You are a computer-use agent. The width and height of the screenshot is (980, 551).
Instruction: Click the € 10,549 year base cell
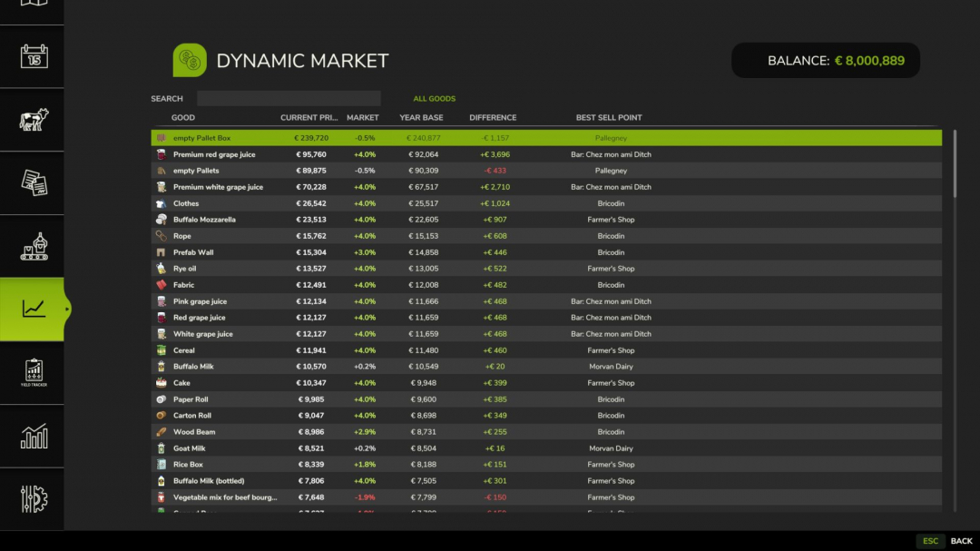pos(423,367)
